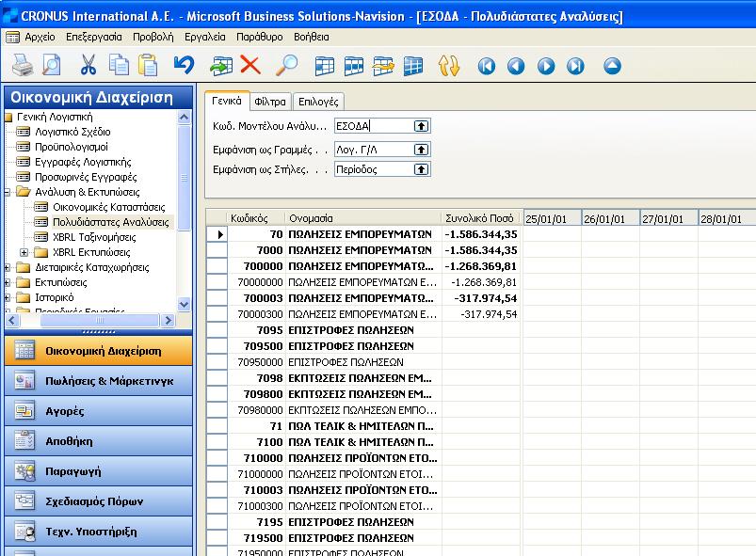Open Προσωρινές Εγγραφές tree item
This screenshot has width=756, height=556.
(x=86, y=177)
